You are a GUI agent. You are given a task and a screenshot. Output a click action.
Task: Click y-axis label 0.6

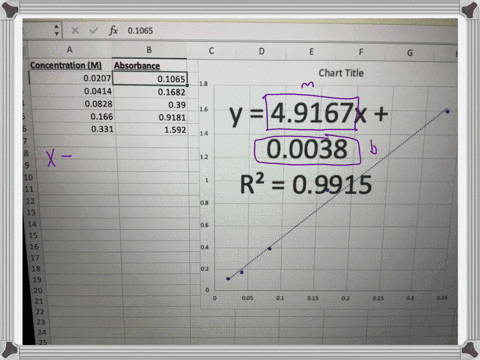click(204, 225)
